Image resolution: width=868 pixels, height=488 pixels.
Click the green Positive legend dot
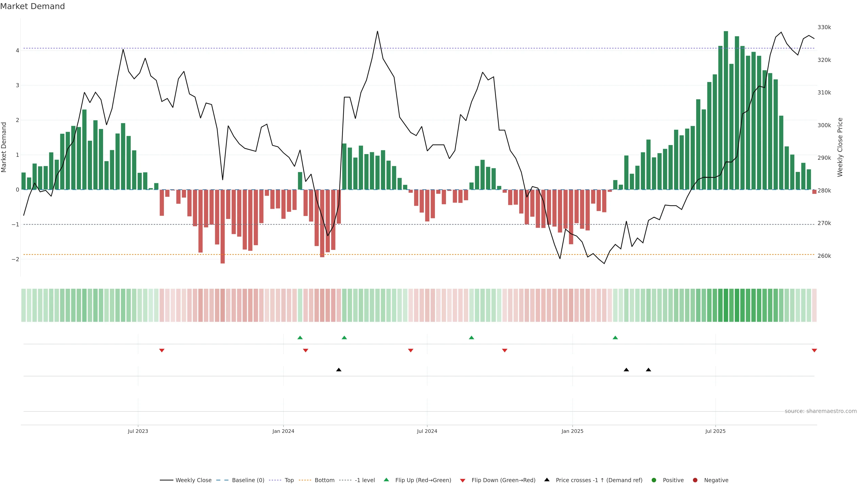[654, 480]
